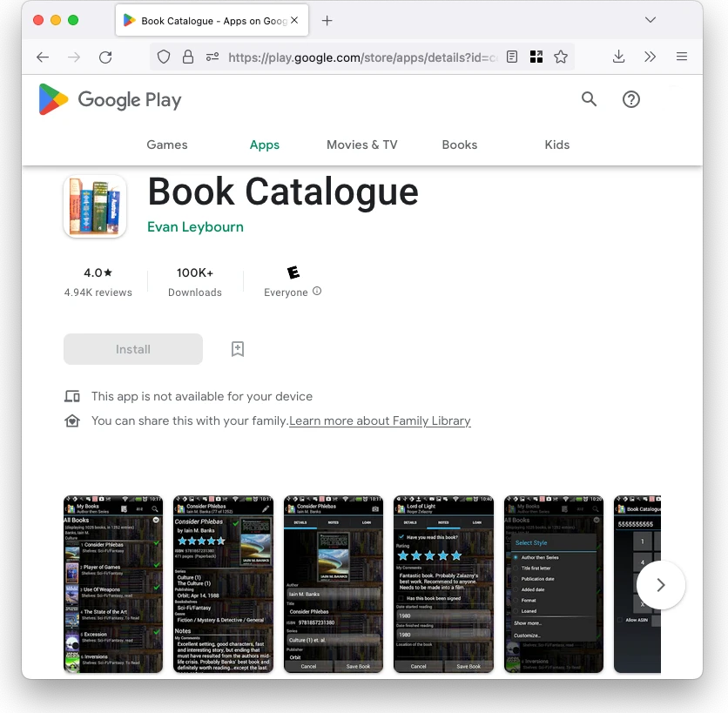Reload the current page
This screenshot has width=728, height=713.
tap(105, 57)
